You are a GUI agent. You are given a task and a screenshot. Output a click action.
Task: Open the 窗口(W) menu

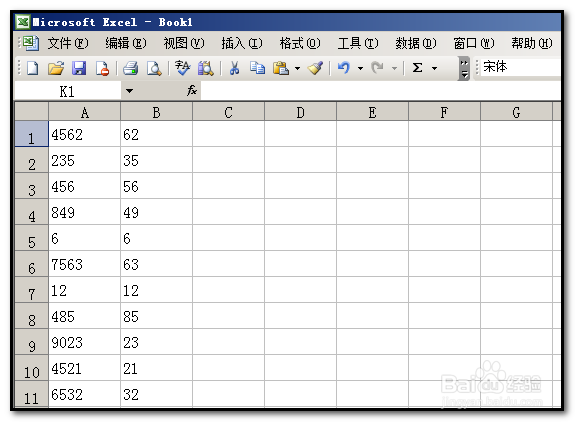click(x=473, y=43)
